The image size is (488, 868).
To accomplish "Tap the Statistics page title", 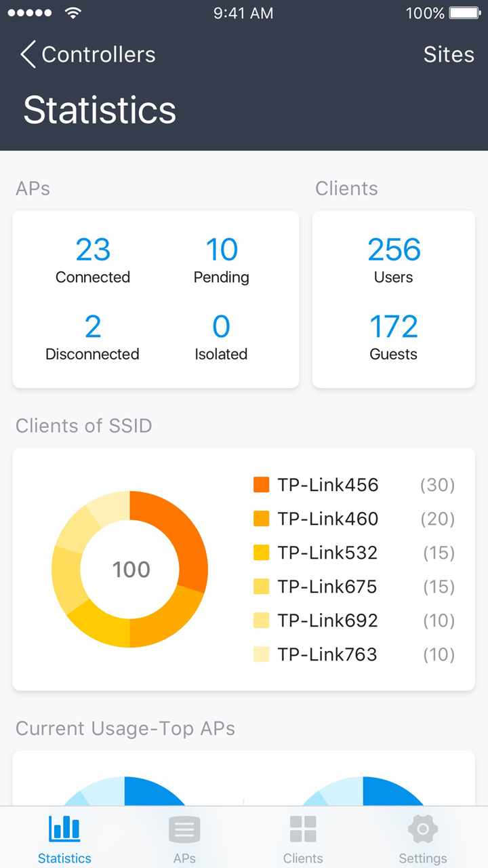I will click(x=100, y=110).
